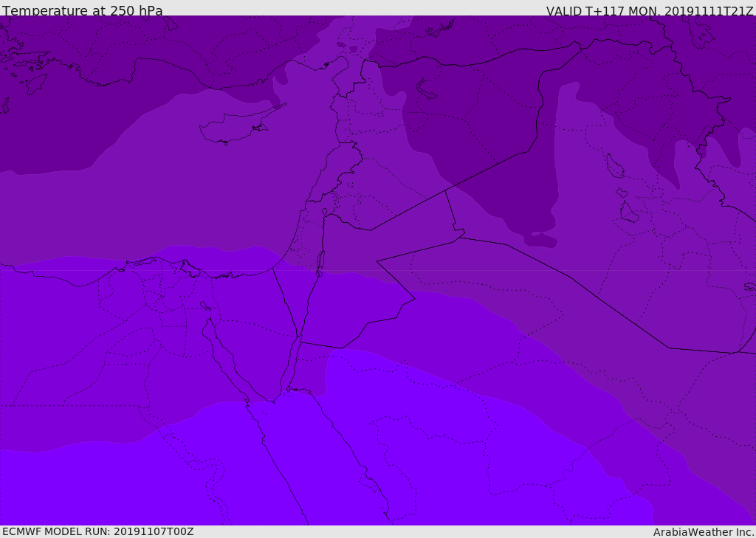
Task: Click the Rhodes island near the left edge
Action: tap(36, 84)
